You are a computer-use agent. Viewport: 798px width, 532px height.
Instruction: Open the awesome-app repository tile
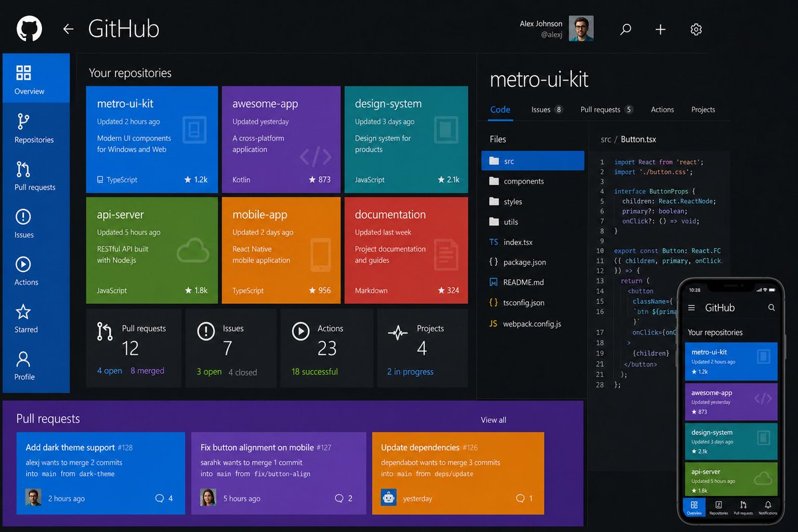(281, 139)
